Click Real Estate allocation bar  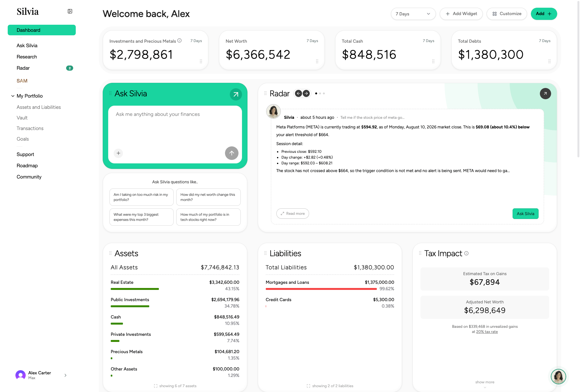click(135, 289)
